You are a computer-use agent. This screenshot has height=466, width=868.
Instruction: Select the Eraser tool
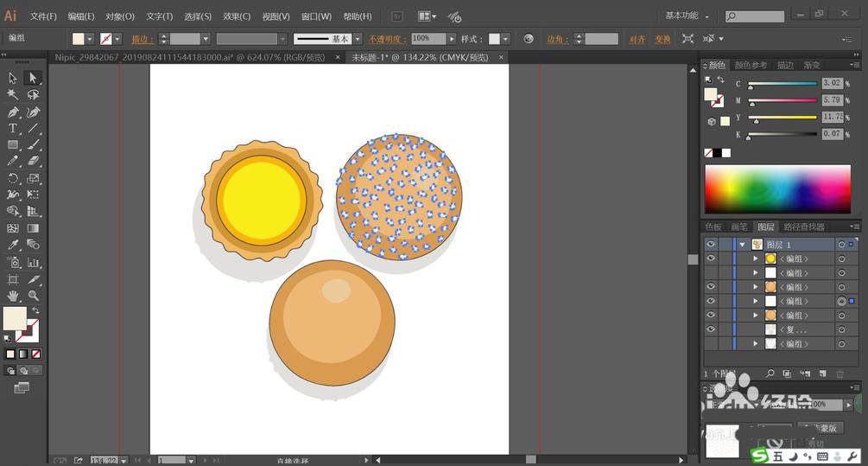[33, 162]
